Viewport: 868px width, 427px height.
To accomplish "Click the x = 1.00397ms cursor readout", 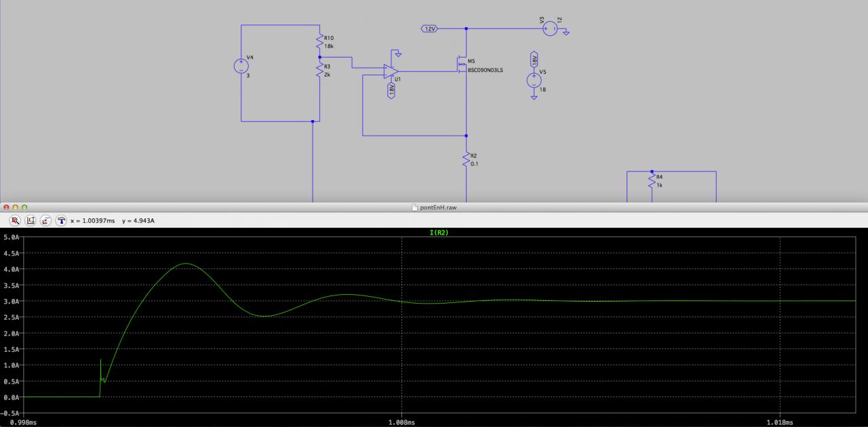I will 93,221.
